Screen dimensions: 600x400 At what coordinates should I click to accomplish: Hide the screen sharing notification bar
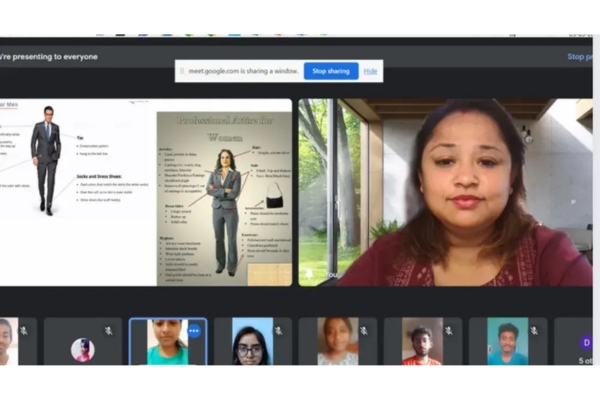coord(370,71)
